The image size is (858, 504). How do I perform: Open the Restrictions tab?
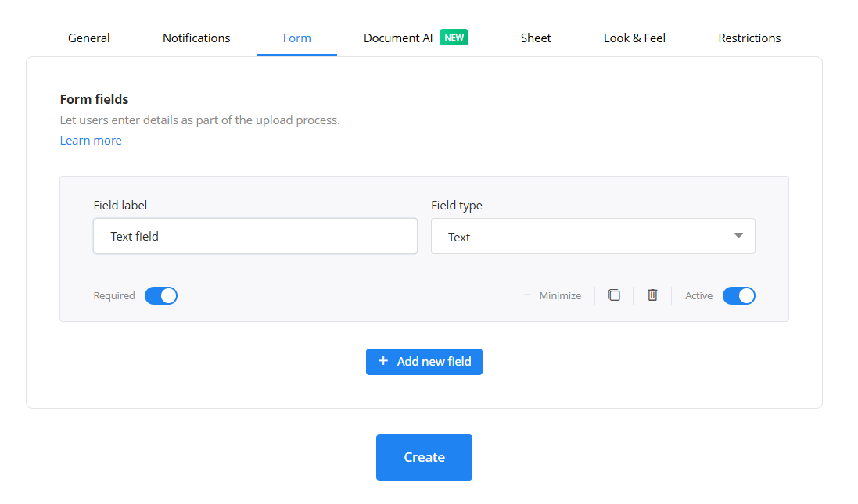pos(749,38)
